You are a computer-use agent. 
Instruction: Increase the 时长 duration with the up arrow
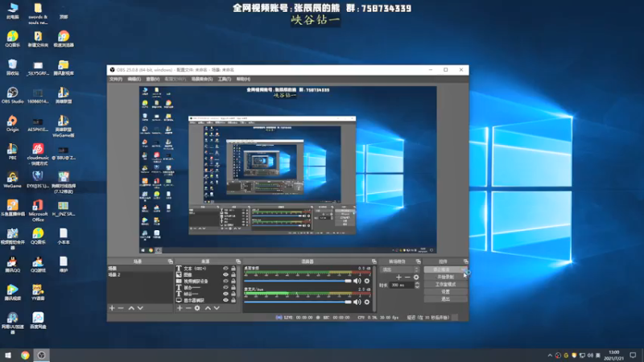(x=417, y=283)
